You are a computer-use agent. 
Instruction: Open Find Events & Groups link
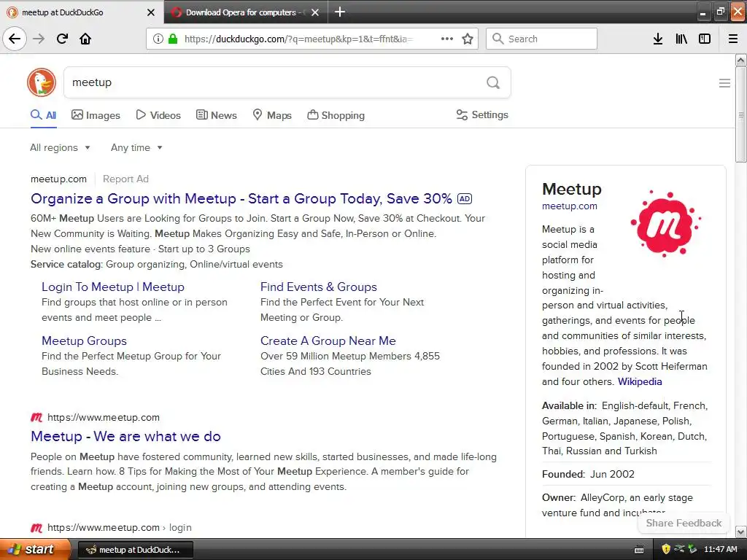(319, 287)
